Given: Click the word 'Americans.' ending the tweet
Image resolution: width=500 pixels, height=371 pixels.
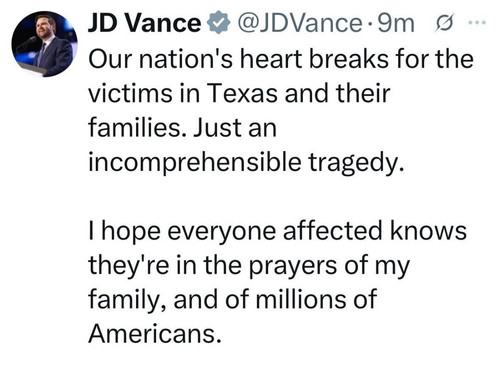Looking at the screenshot, I should pos(155,334).
